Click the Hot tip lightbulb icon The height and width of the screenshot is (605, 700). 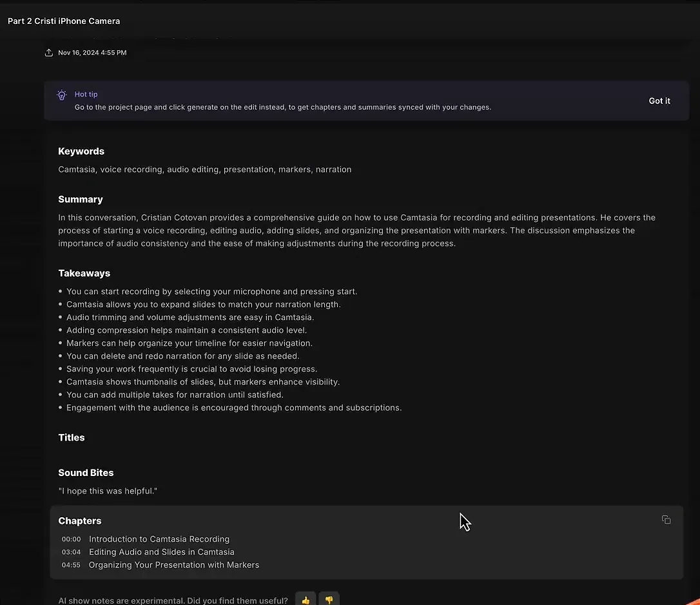(x=61, y=94)
